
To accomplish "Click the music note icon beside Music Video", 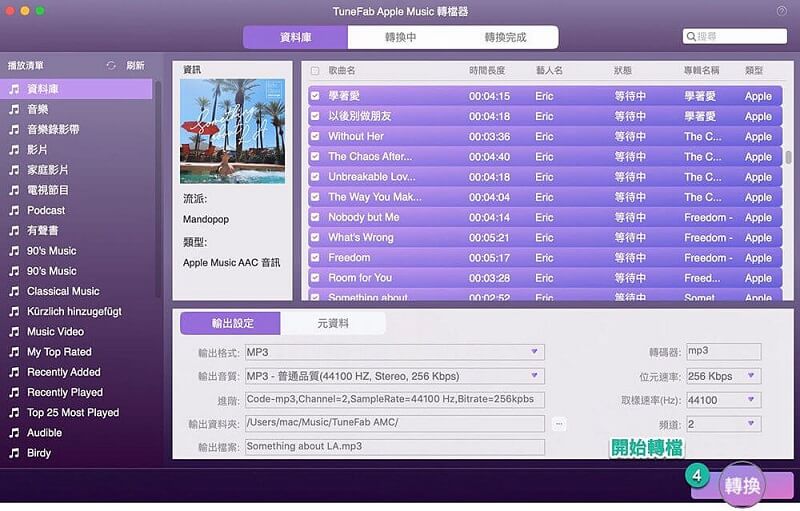I will (x=14, y=332).
